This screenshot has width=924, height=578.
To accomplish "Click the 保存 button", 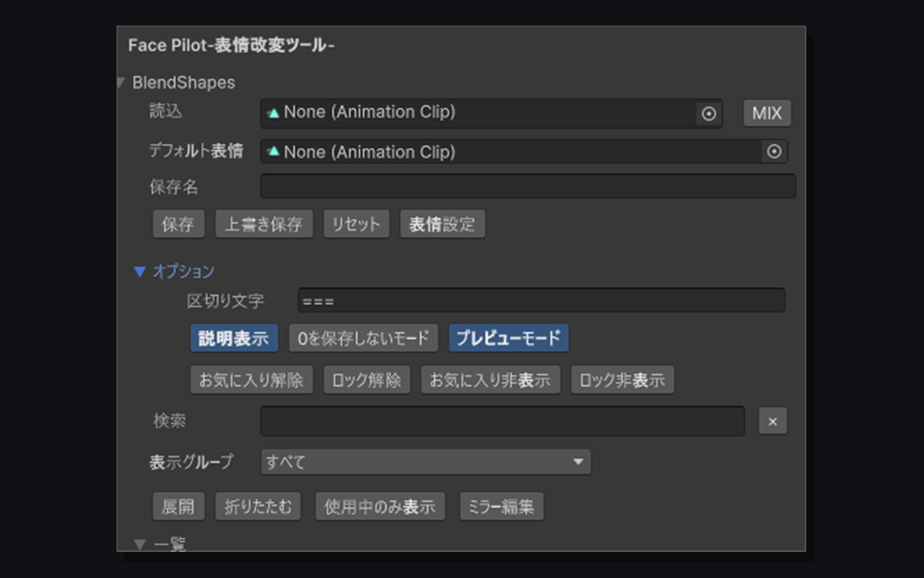I will (178, 224).
